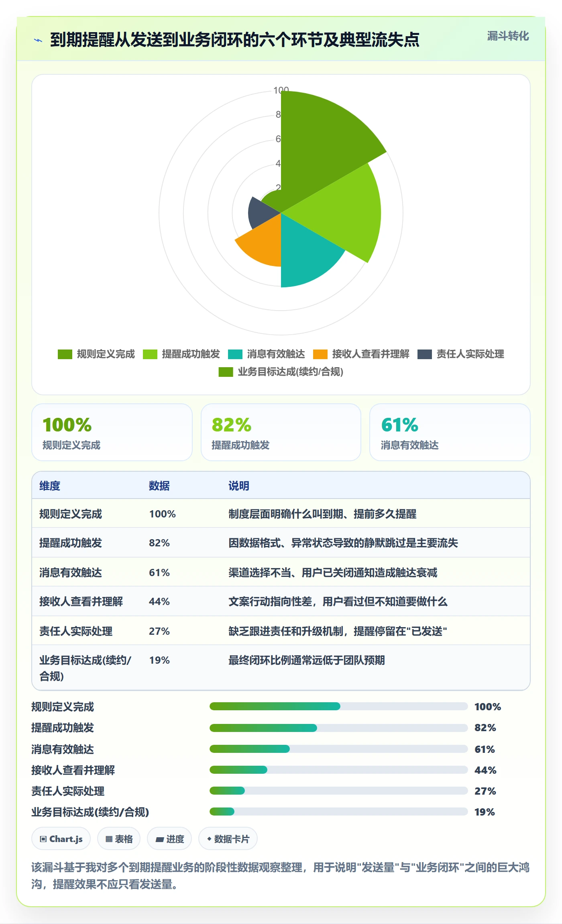Click text 最终闭环比例通常远低于团队预期
Screen dimensions: 562x924
307,660
